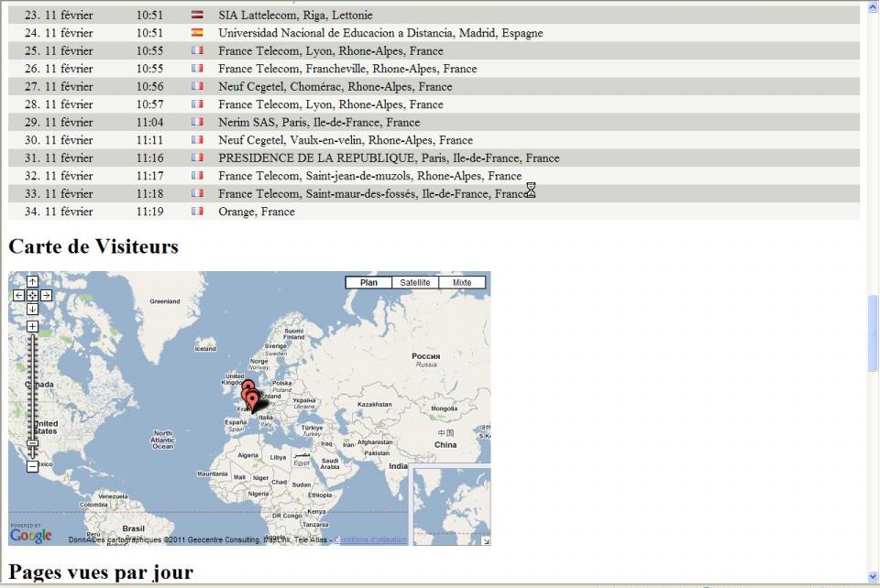The height and width of the screenshot is (588, 880).
Task: Select 'France Telecom, Francheville, Rhone-Alpes, France' entry
Action: [347, 69]
